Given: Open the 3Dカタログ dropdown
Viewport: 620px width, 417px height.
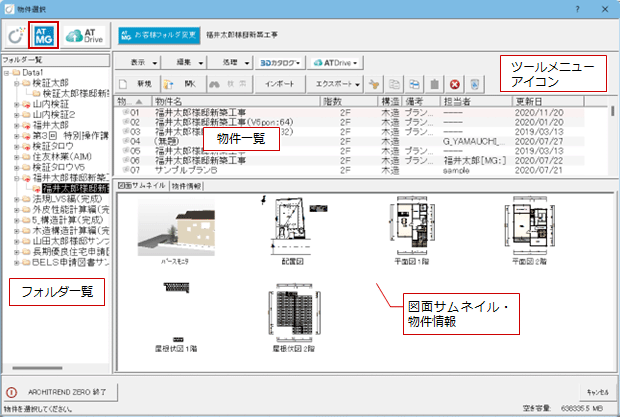Looking at the screenshot, I should 281,62.
